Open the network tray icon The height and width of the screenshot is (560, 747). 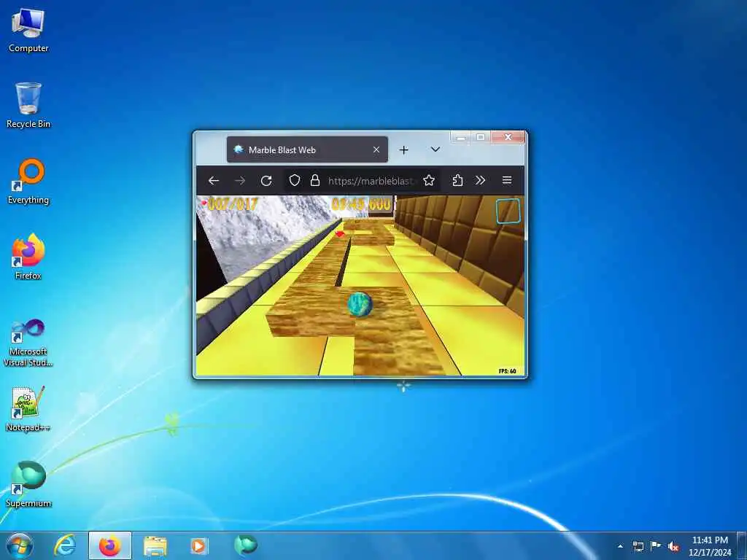[638, 546]
